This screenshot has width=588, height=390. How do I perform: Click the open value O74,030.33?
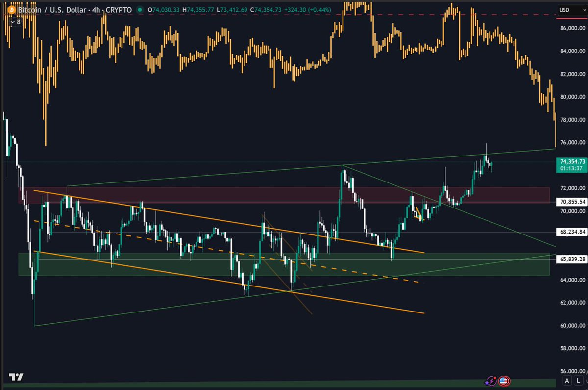point(164,9)
